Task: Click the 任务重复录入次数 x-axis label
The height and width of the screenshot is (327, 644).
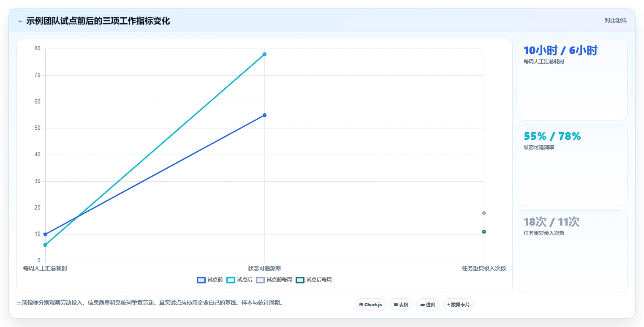Action: [x=484, y=268]
